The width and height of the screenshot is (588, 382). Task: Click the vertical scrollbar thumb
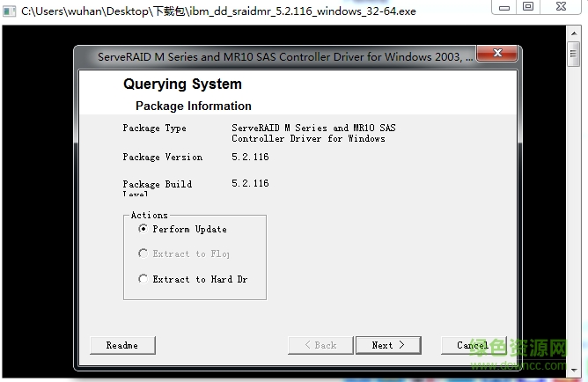coord(574,54)
